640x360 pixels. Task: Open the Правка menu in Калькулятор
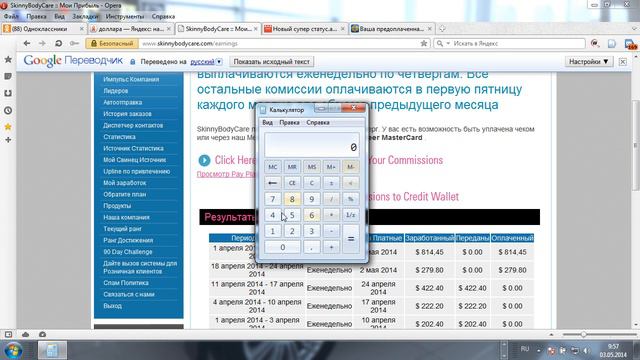click(x=289, y=122)
